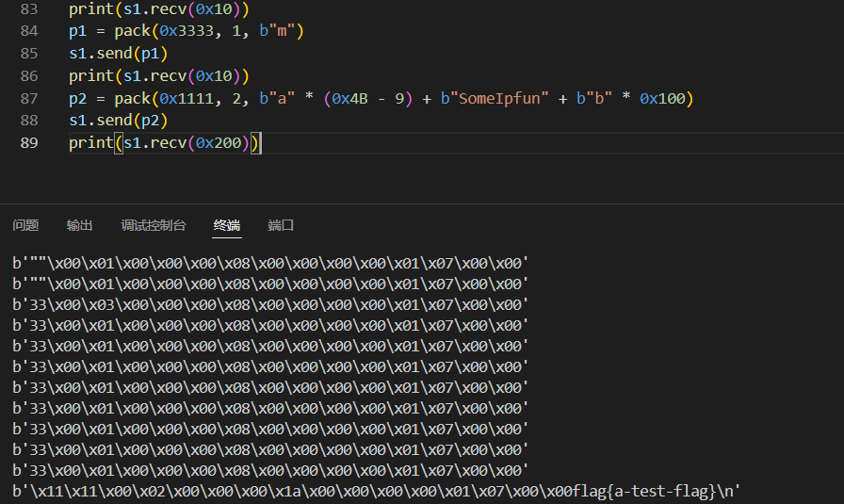This screenshot has width=844, height=504.
Task: Click the s1.send(p2) statement
Action: pos(118,121)
